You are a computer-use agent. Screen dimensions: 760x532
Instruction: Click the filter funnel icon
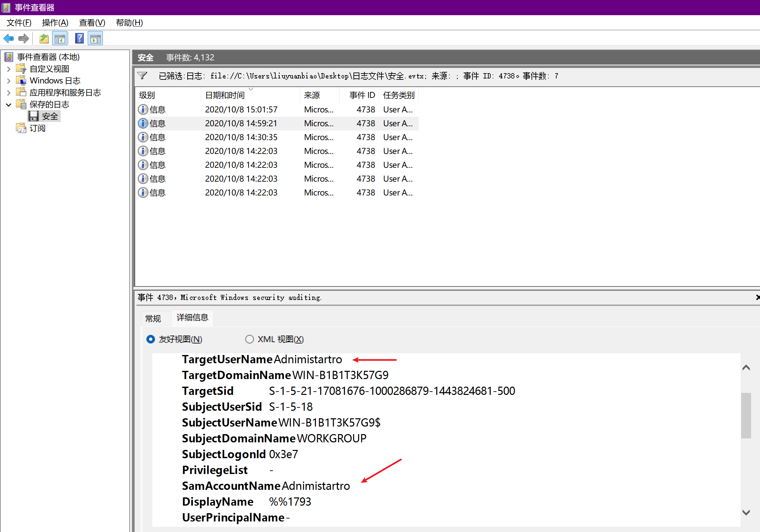[142, 76]
